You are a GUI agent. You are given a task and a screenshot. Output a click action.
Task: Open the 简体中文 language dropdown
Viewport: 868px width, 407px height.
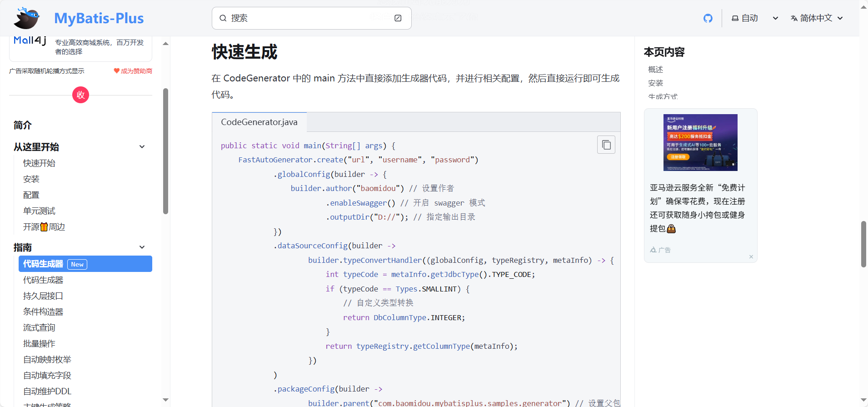point(817,18)
